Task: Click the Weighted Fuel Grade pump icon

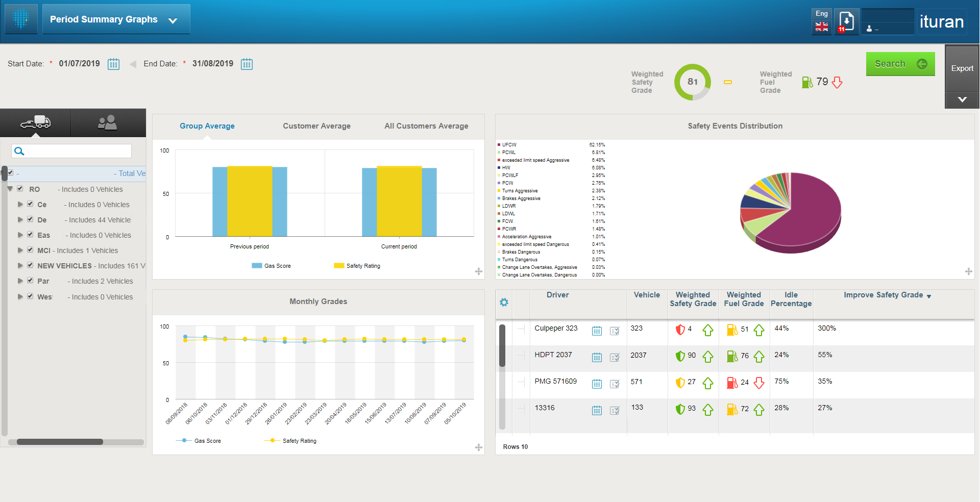Action: [807, 82]
